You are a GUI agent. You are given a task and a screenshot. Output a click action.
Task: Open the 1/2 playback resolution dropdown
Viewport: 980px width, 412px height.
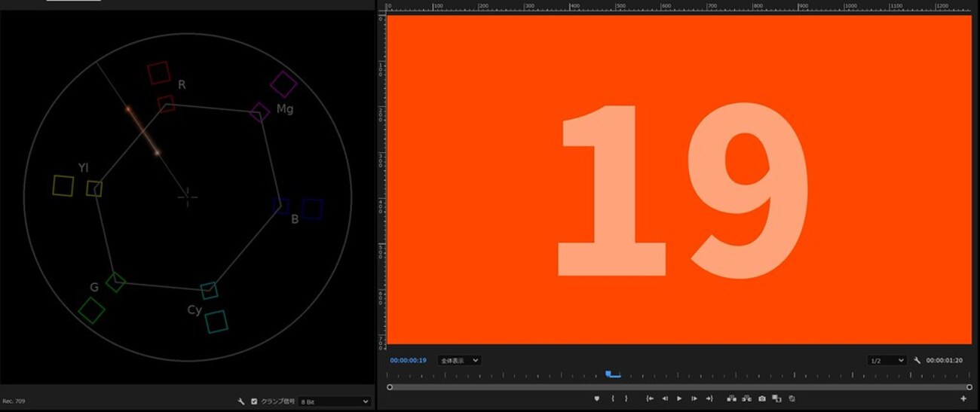887,361
